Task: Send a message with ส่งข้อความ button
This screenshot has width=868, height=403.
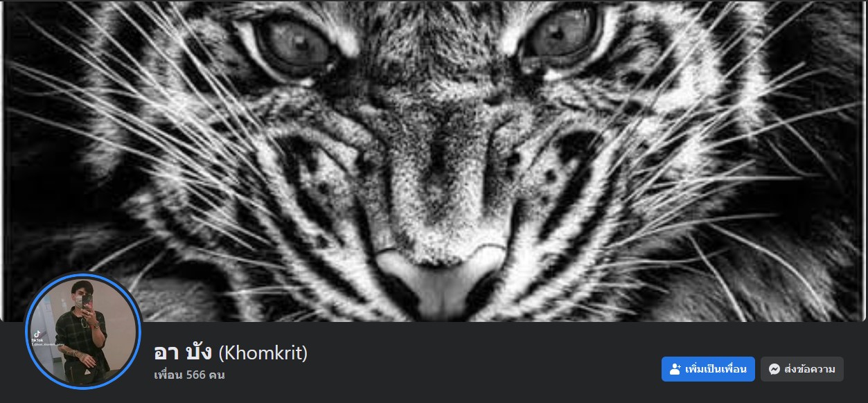Action: [x=802, y=369]
